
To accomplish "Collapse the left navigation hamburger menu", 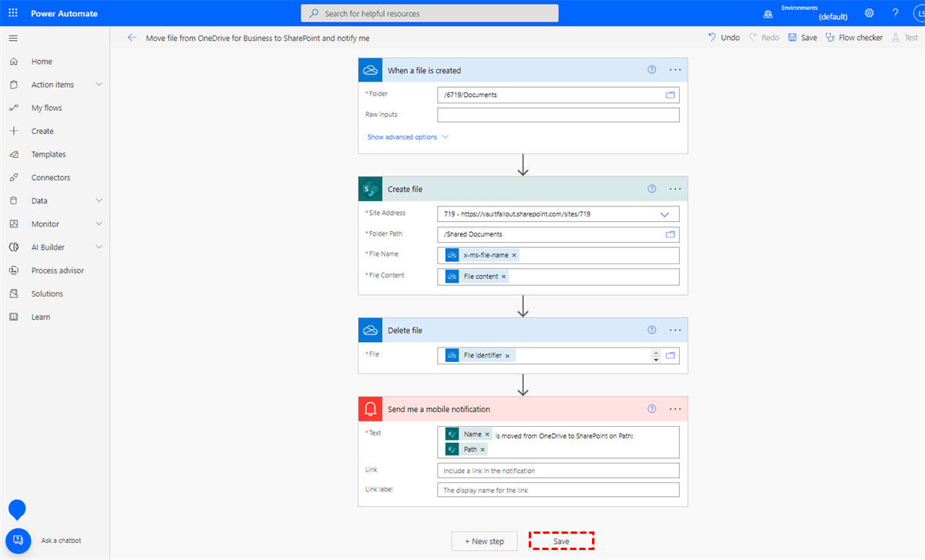I will (13, 38).
